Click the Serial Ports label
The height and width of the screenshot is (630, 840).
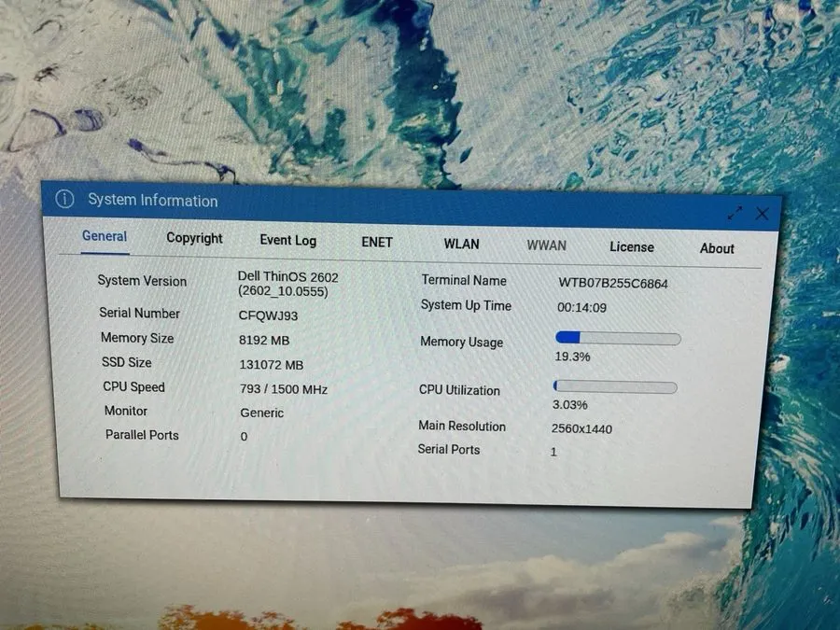point(448,450)
